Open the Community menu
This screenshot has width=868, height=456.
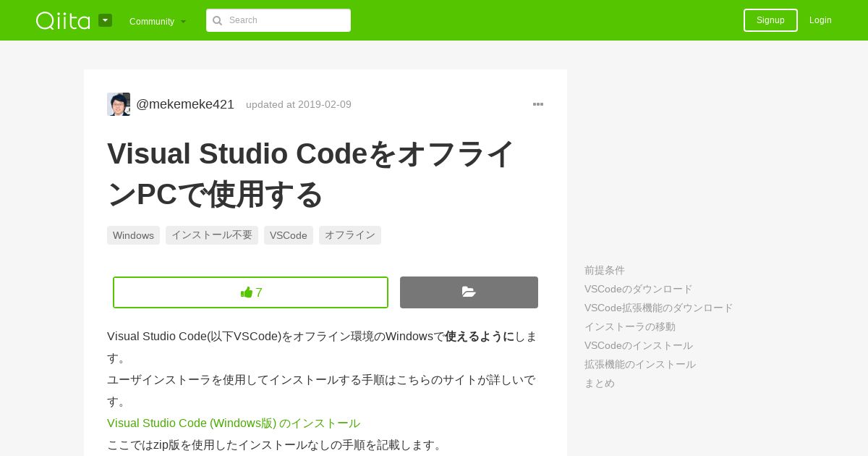point(158,21)
